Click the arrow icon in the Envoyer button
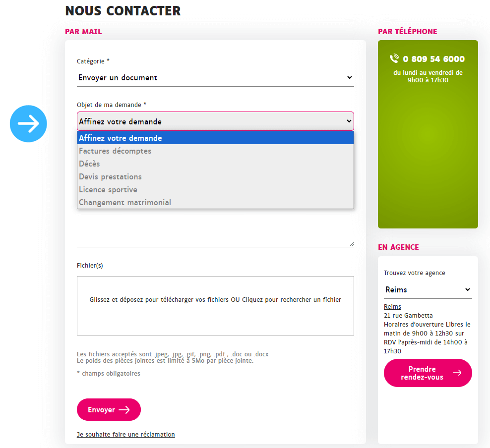The image size is (490, 448). click(x=124, y=410)
